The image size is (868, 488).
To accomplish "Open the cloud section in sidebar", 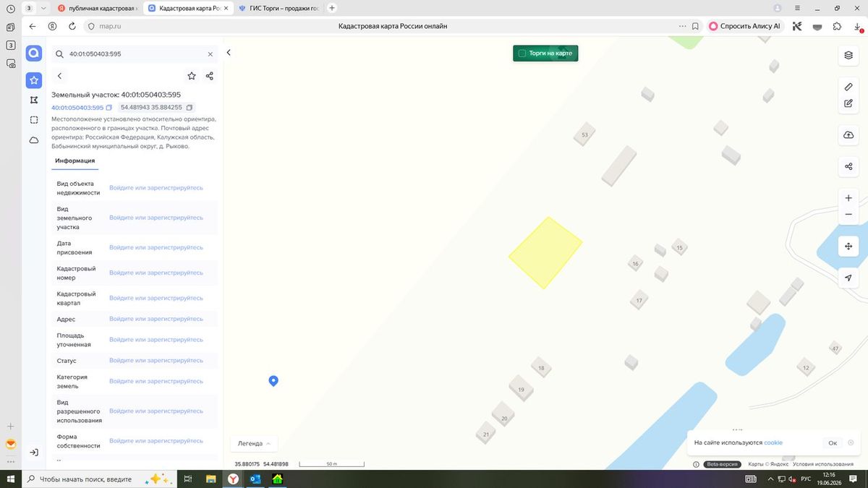I will click(34, 140).
